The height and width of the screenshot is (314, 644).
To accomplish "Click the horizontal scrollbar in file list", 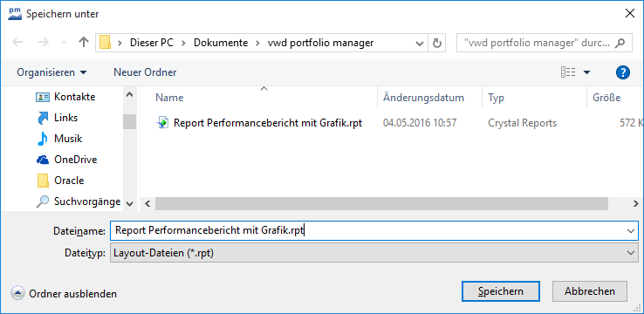I will pos(381,203).
